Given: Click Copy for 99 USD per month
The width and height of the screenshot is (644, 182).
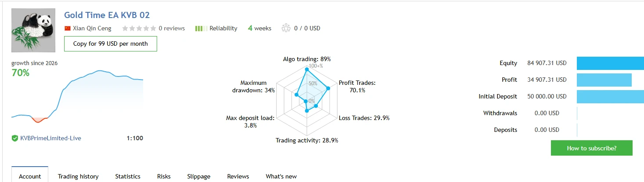Looking at the screenshot, I should click(110, 44).
